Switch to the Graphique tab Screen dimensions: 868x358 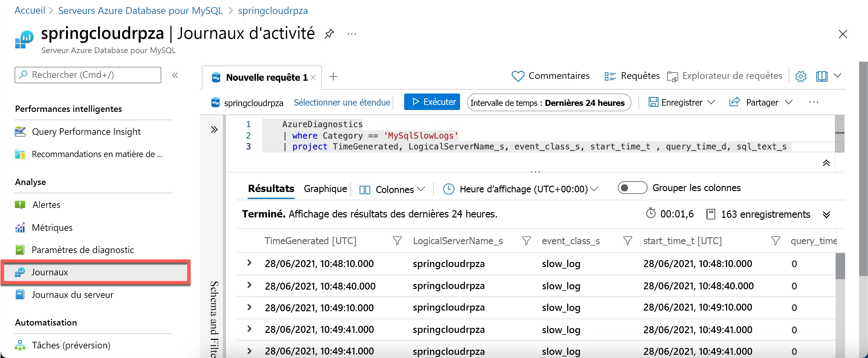[325, 189]
